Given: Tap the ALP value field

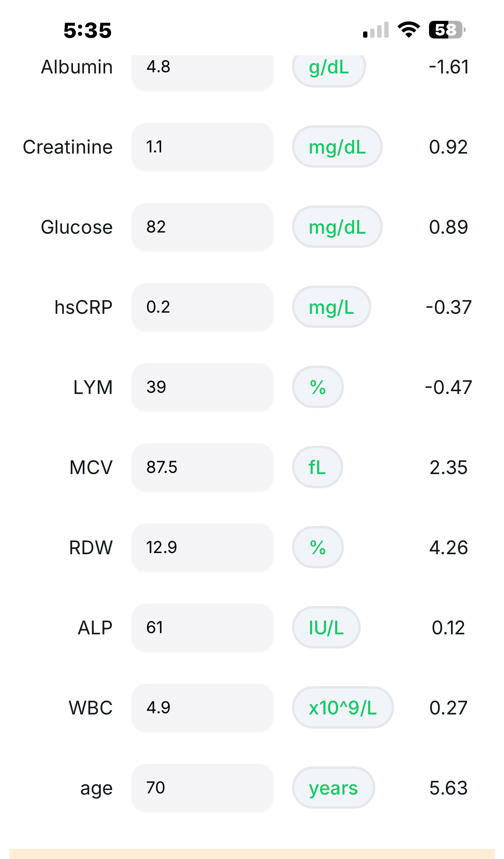Looking at the screenshot, I should tap(202, 628).
